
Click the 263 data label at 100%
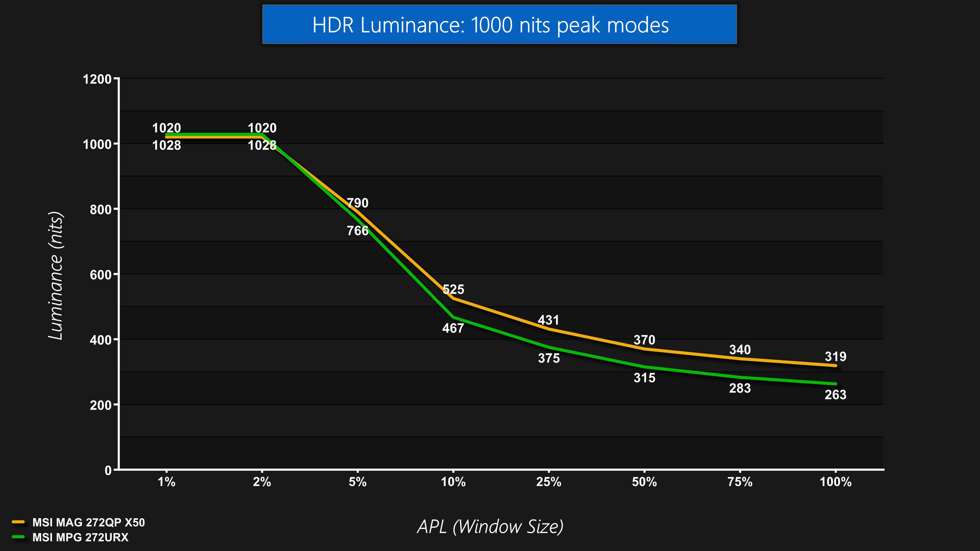tap(836, 395)
